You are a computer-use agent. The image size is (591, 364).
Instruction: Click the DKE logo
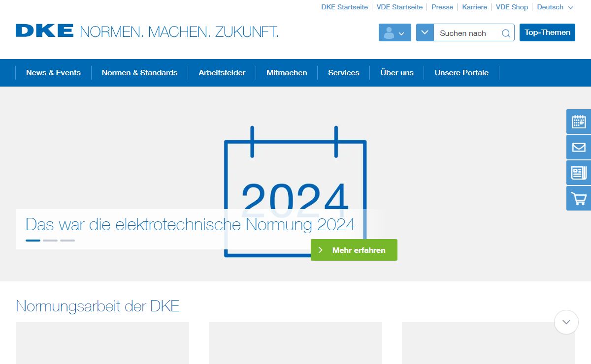[x=44, y=30]
